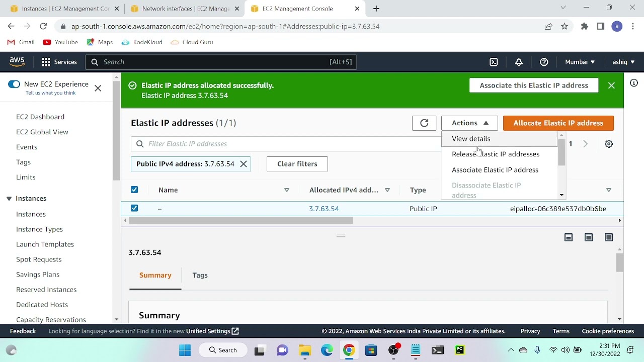Viewport: 644px width, 362px height.
Task: Expand details pane to full view
Action: click(x=609, y=237)
